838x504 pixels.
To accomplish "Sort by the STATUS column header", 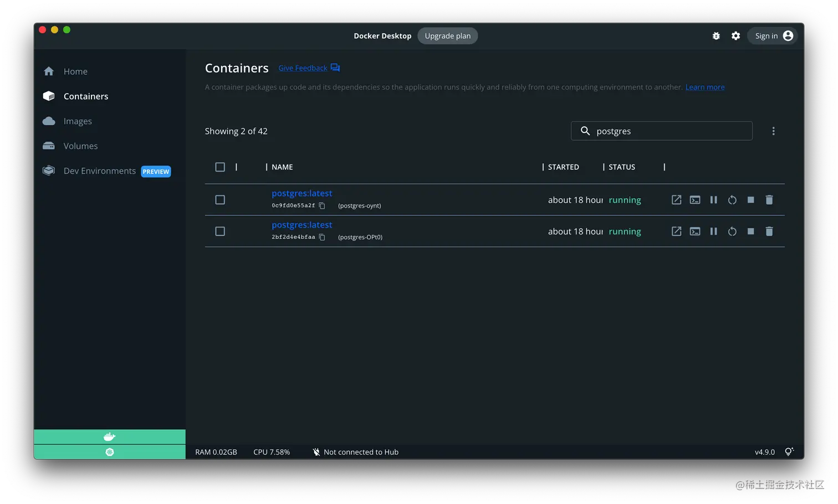I will coord(622,167).
